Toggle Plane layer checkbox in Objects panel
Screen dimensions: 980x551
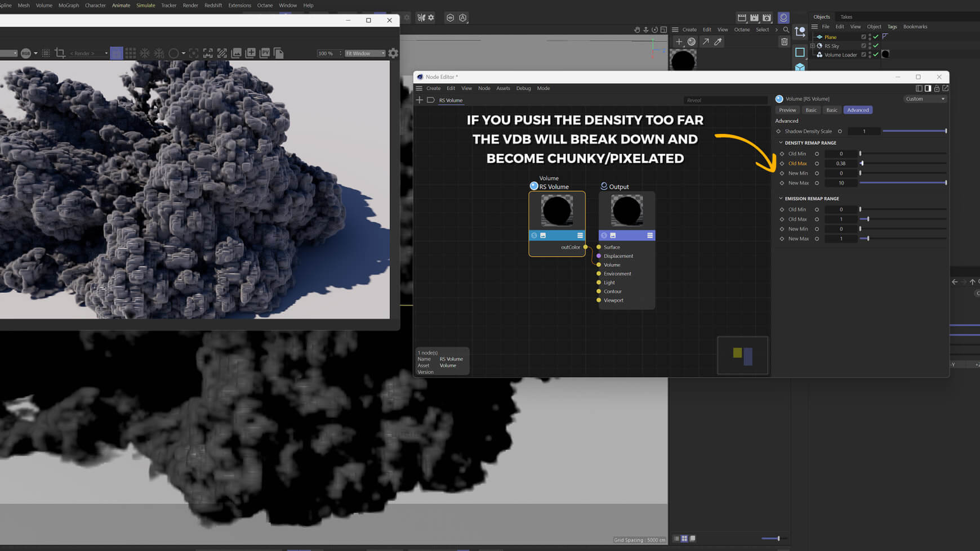863,37
